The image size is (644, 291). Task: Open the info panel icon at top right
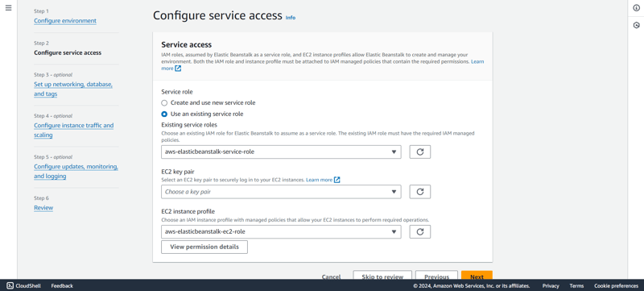click(x=636, y=8)
